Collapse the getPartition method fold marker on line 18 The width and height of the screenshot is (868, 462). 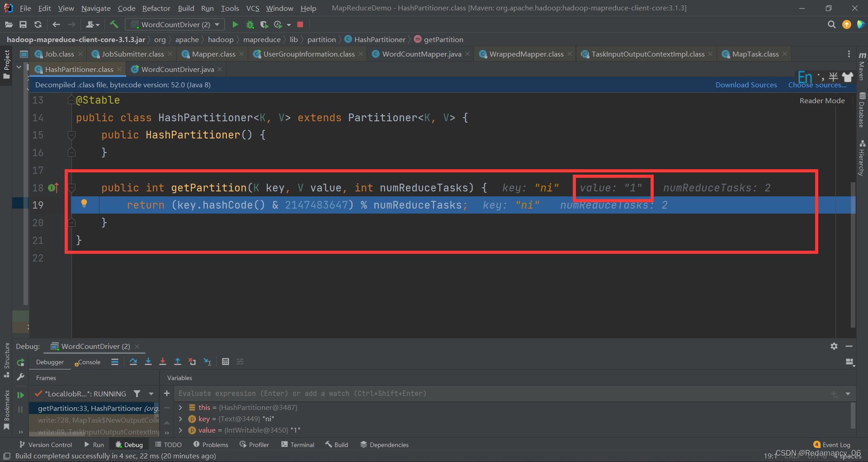71,187
